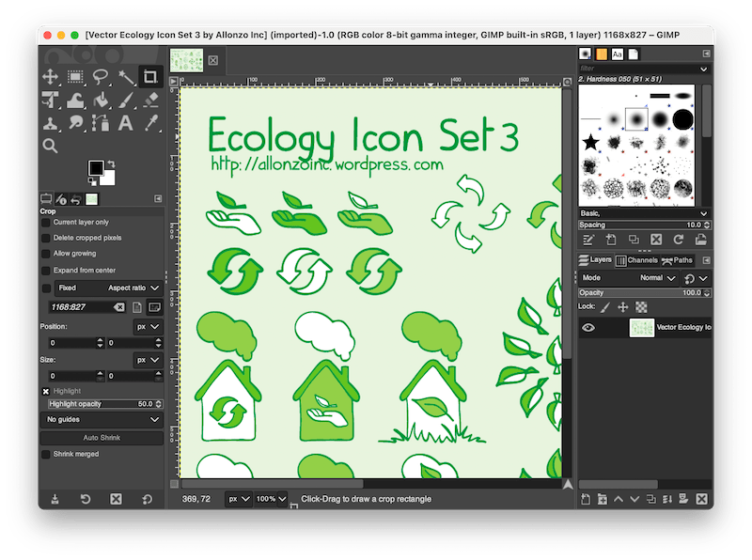The width and height of the screenshot is (752, 560).
Task: Select the Paintbrush tool
Action: tap(125, 100)
